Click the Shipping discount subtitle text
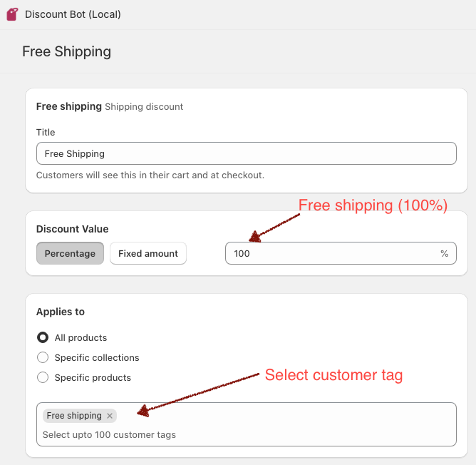Screen dimensions: 476x465 pyautogui.click(x=144, y=106)
